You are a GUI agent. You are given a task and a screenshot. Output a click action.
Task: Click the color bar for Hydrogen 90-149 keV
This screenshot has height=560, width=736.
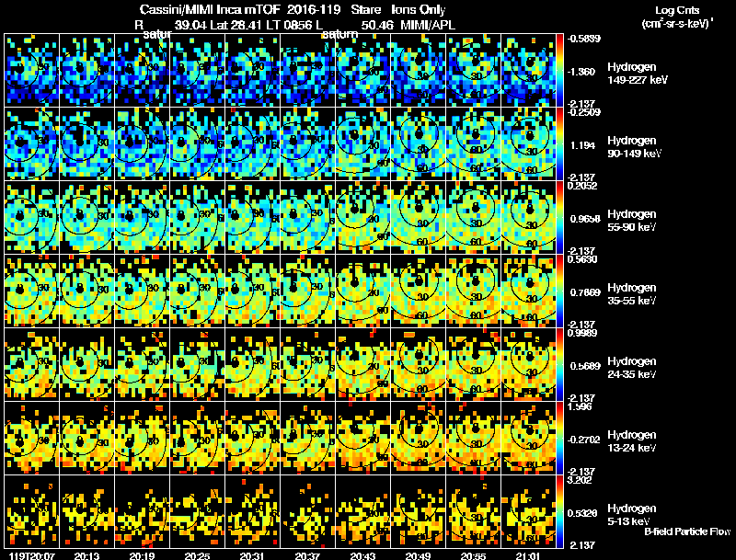[559, 144]
